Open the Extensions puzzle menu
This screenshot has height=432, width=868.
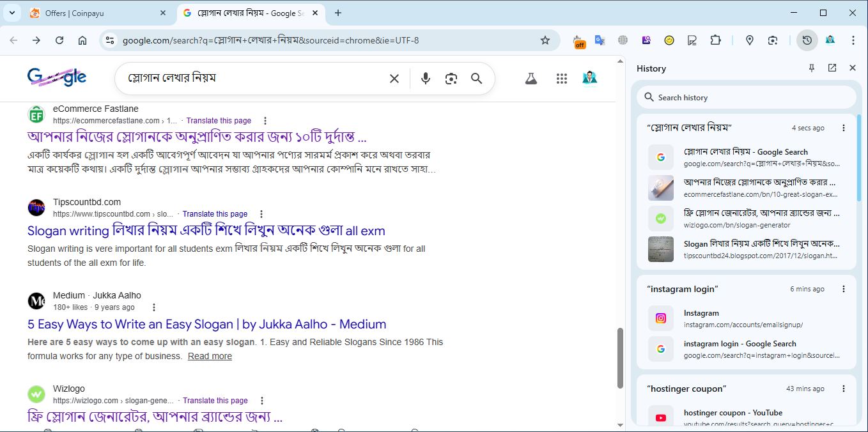[715, 40]
